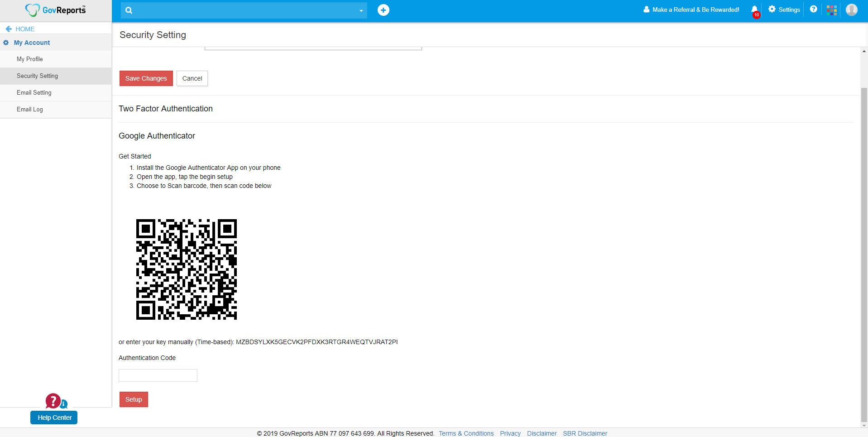
Task: Open Terms & Conditions link
Action: 466,433
